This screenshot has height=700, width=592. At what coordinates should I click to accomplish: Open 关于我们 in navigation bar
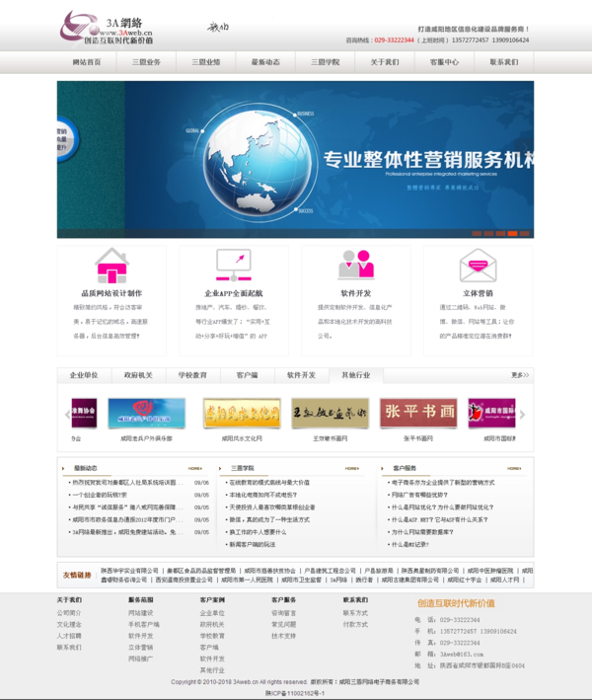click(x=385, y=62)
